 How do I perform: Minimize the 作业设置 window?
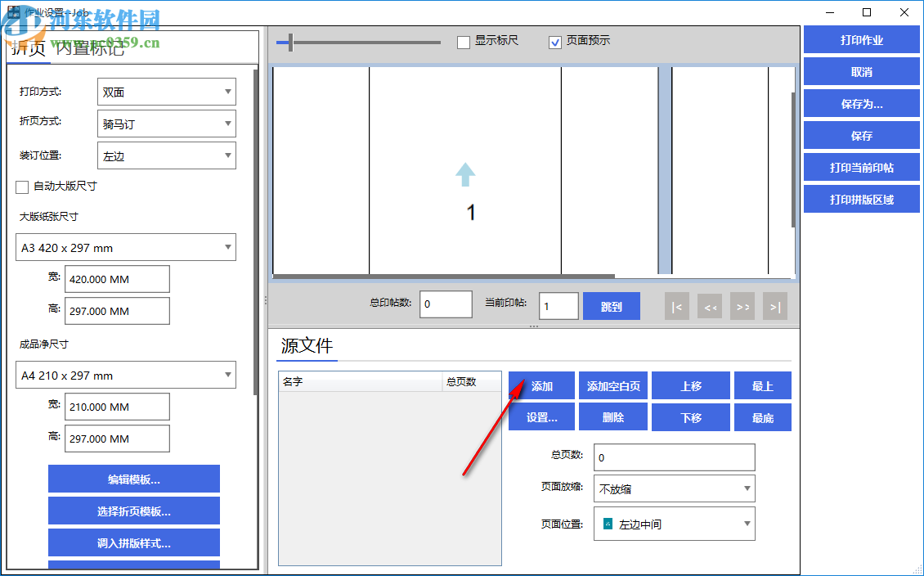[x=830, y=12]
